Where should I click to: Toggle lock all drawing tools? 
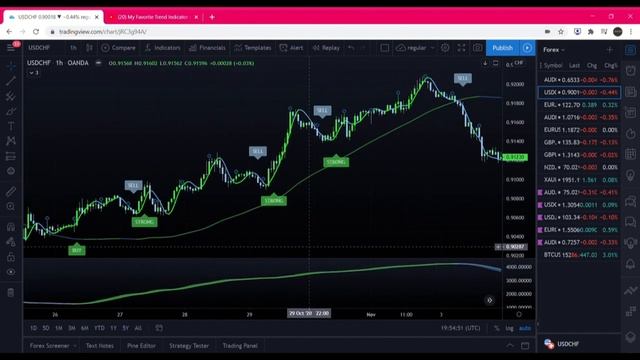(11, 257)
